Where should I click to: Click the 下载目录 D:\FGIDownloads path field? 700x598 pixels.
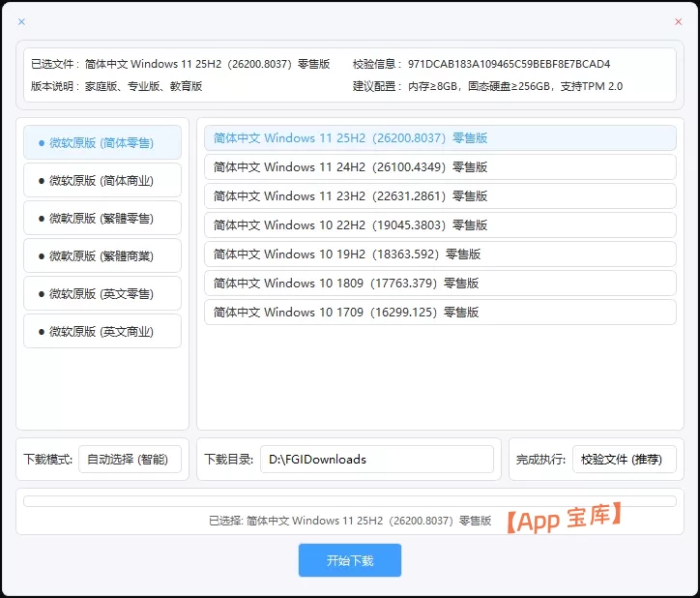(377, 459)
